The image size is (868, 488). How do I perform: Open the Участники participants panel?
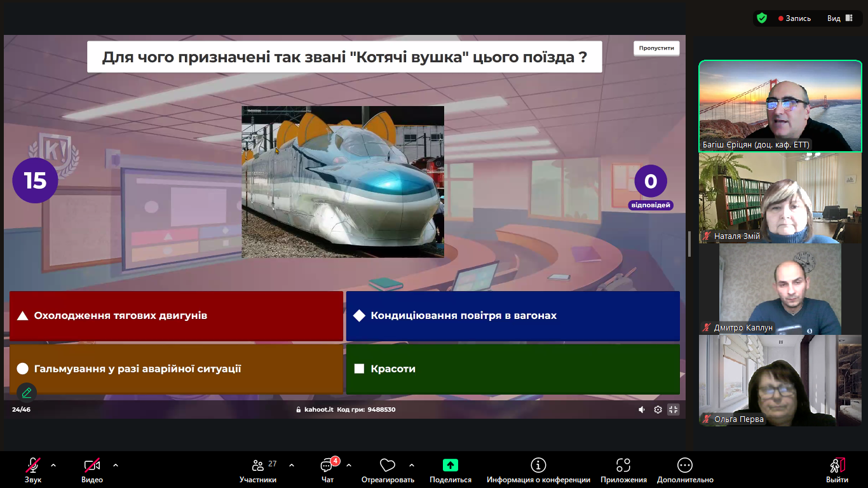coord(258,470)
